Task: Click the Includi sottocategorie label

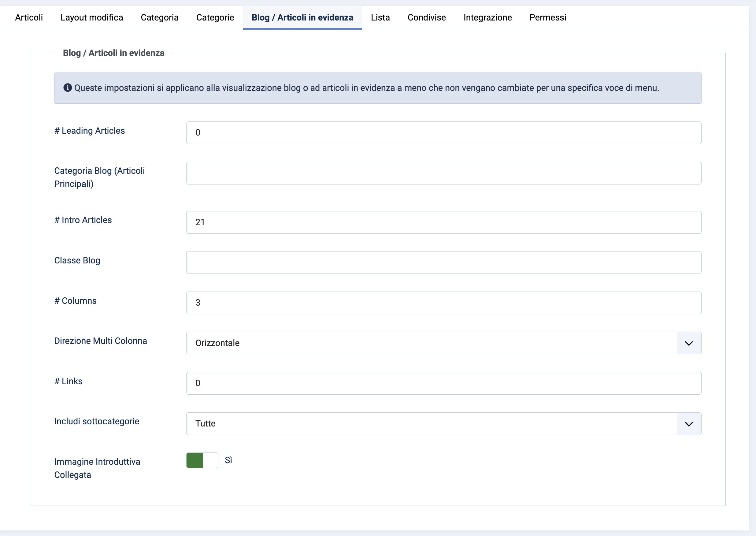Action: click(x=97, y=422)
